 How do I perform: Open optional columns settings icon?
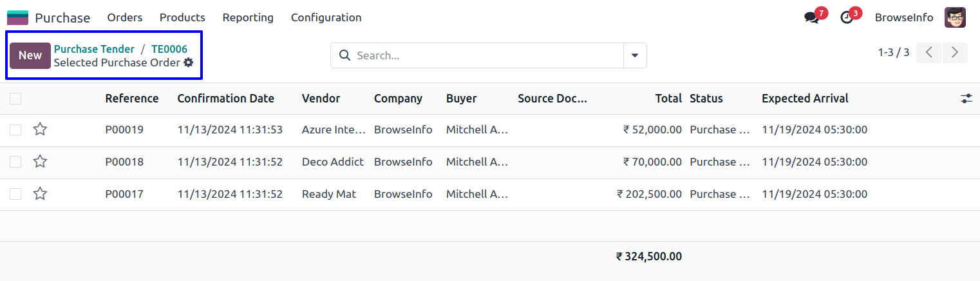[966, 99]
